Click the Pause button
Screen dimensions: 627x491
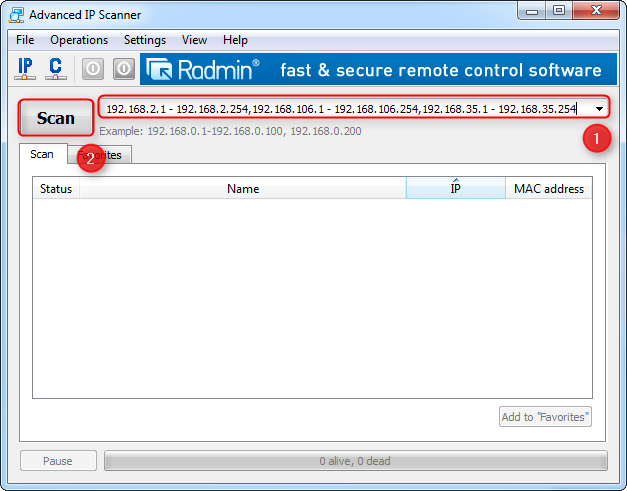[58, 461]
